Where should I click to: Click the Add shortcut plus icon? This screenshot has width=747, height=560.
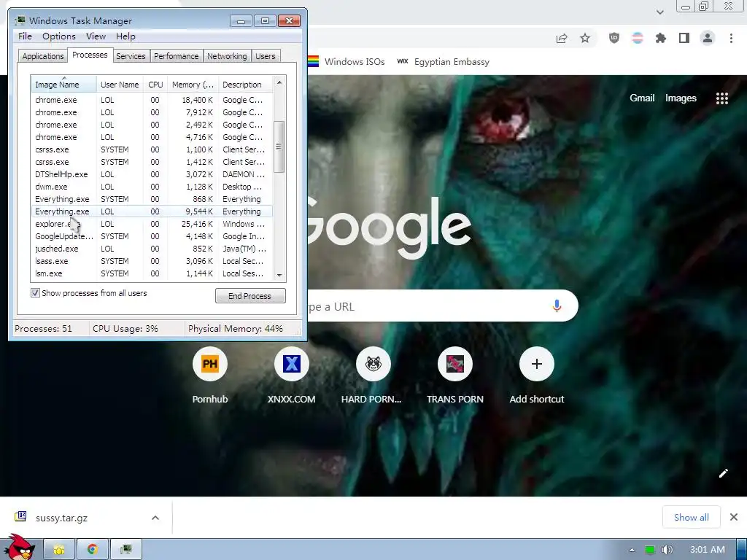click(x=536, y=364)
